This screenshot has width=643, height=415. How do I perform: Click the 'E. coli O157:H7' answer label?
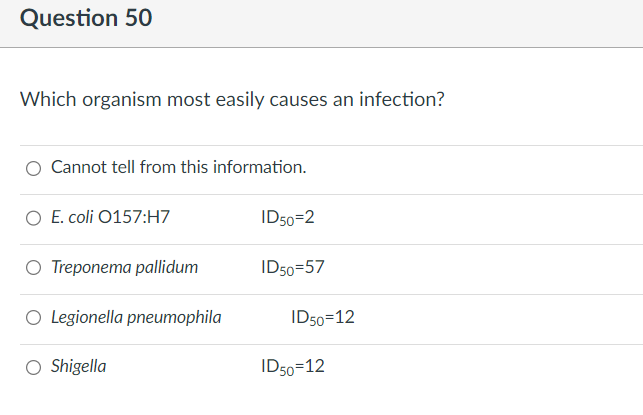click(110, 217)
